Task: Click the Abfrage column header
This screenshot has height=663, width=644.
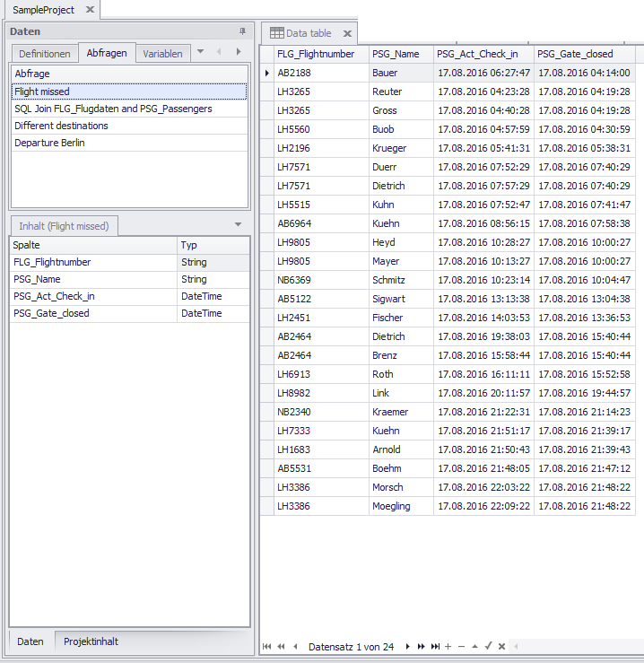Action: tap(129, 74)
